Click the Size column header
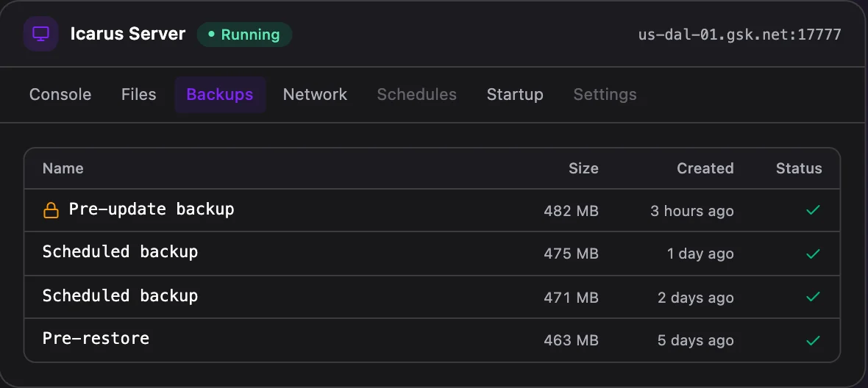The width and height of the screenshot is (868, 388). (583, 168)
